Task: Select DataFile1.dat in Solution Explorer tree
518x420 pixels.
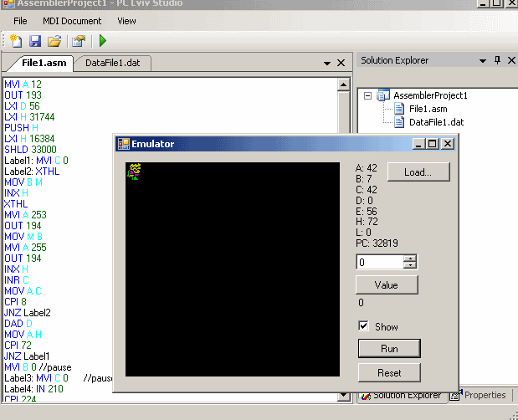Action: 435,122
